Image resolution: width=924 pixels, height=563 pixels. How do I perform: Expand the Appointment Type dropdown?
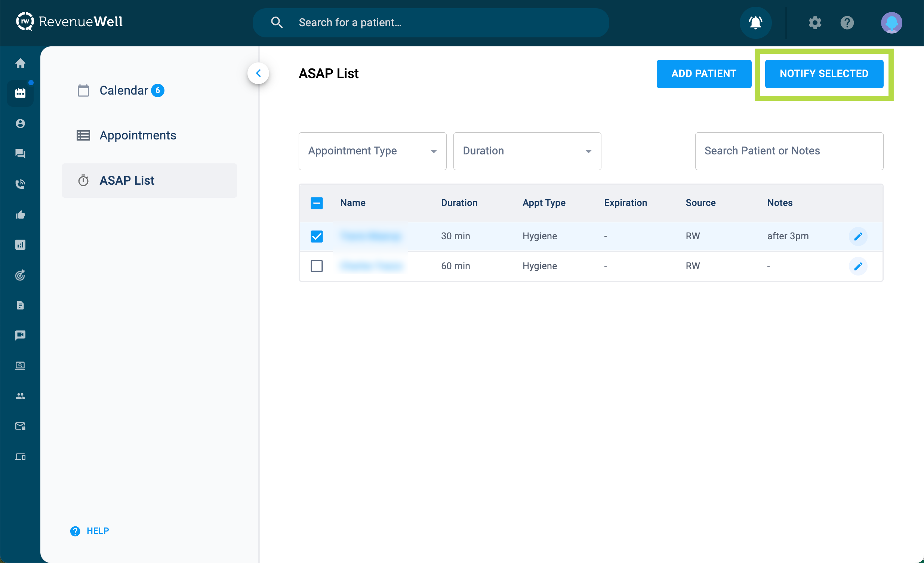(372, 151)
